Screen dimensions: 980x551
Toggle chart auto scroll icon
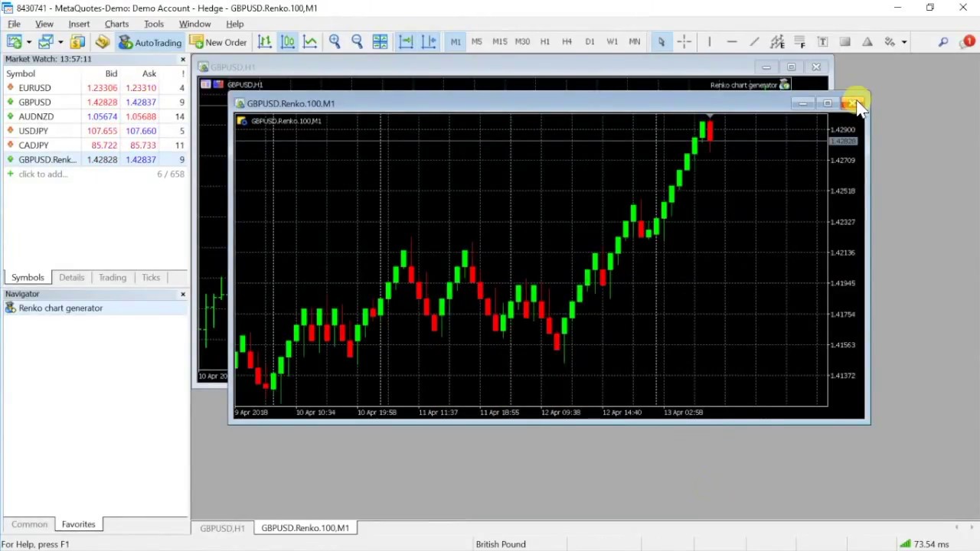click(406, 42)
